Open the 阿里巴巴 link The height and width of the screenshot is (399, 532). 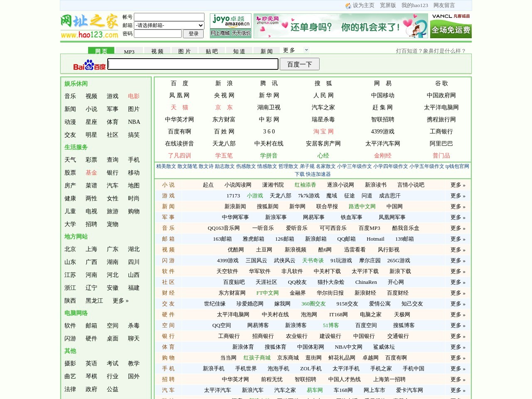441,144
